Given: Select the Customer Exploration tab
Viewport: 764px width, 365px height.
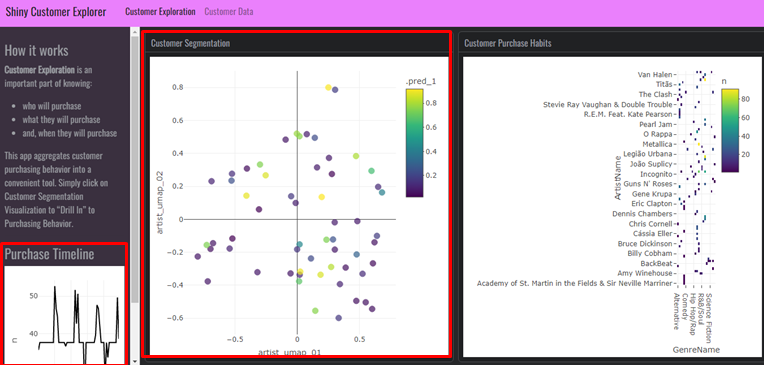Looking at the screenshot, I should [160, 12].
